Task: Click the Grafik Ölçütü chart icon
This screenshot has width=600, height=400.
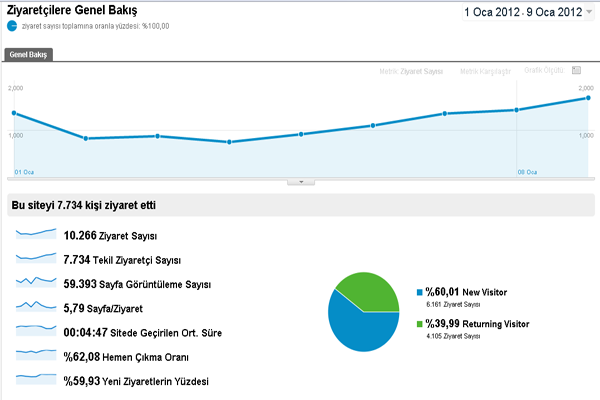Action: point(576,71)
